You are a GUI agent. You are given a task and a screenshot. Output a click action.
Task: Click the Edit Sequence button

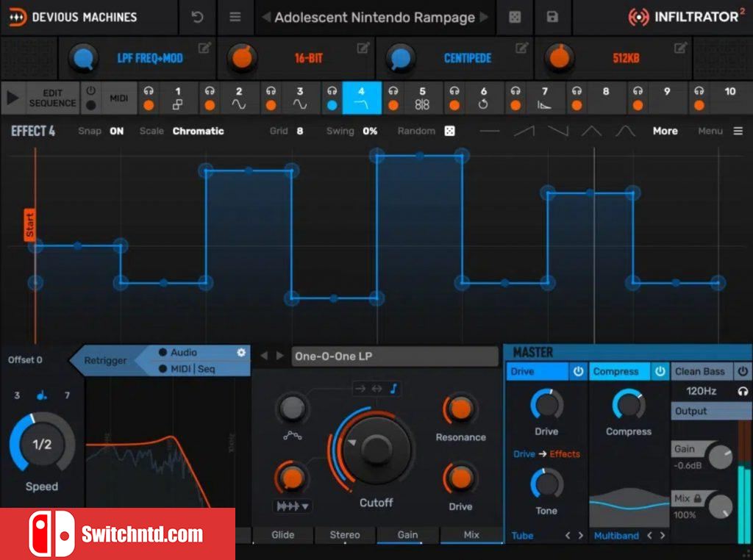pyautogui.click(x=52, y=98)
